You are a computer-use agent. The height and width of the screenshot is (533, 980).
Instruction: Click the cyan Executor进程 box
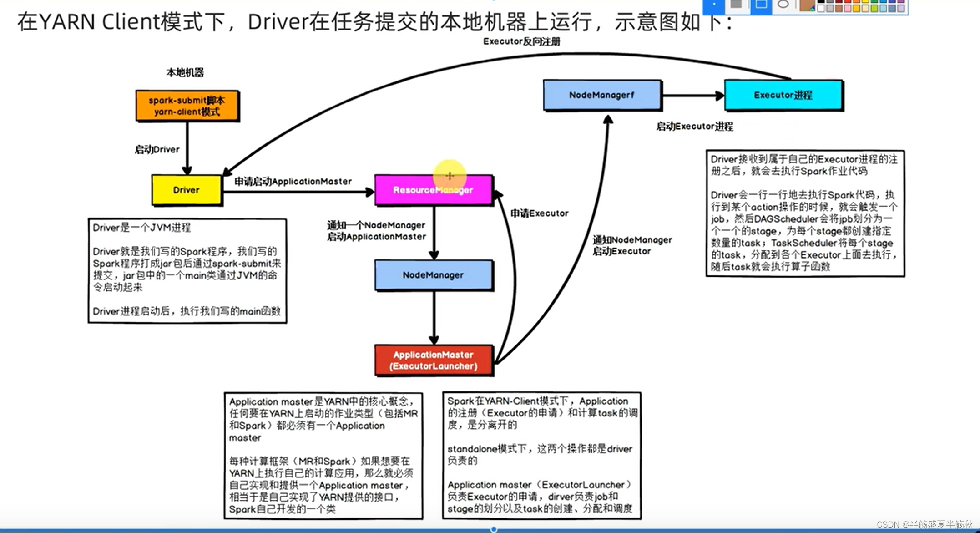coord(783,95)
